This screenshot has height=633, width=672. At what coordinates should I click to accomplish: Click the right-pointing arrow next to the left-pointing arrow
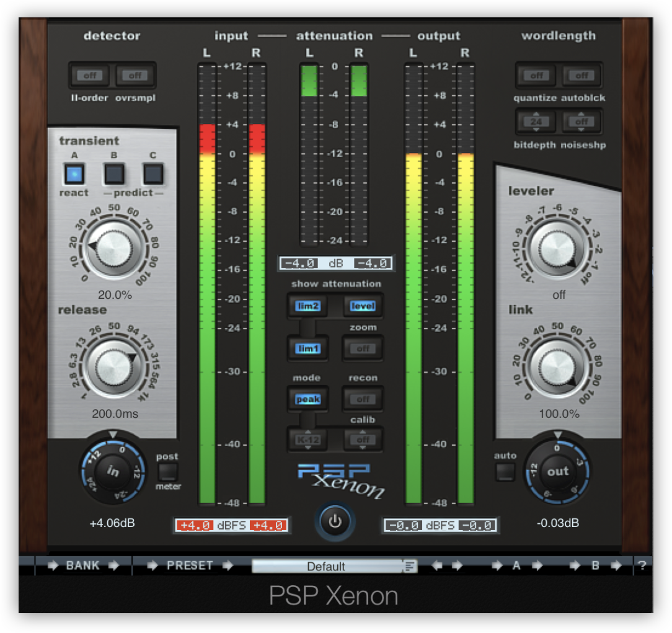[x=458, y=565]
